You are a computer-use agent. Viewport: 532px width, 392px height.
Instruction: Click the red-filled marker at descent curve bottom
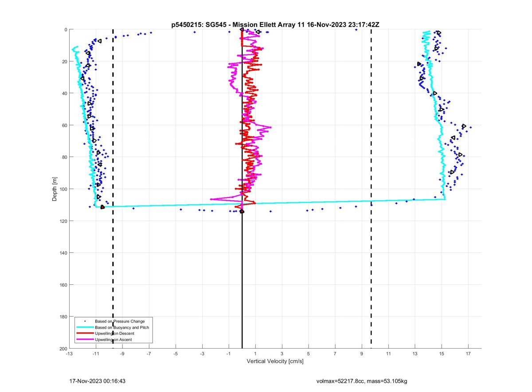[102, 207]
